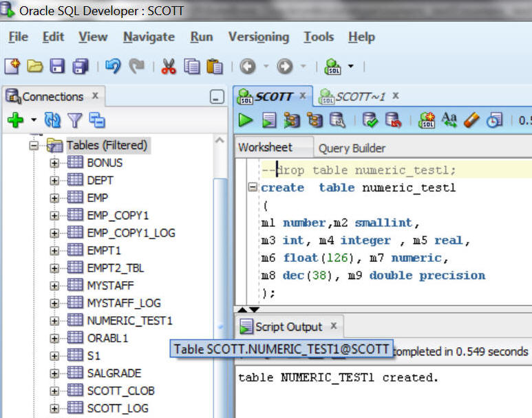Open the Versioning menu
The image size is (532, 418).
(259, 36)
